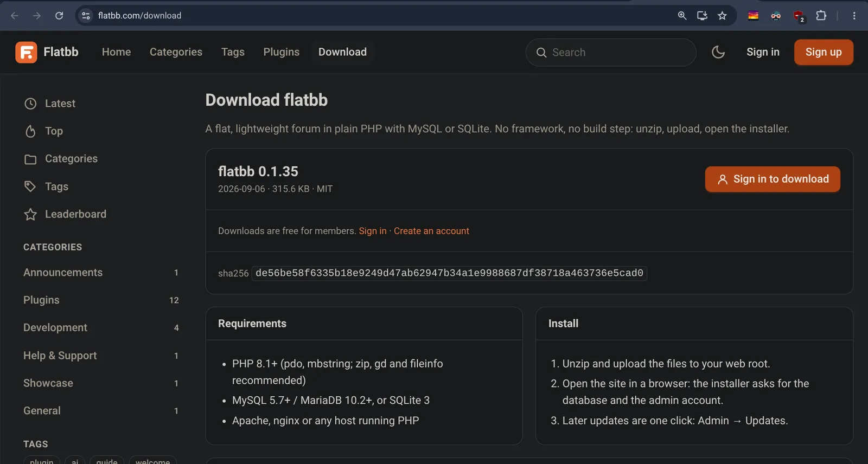Viewport: 868px width, 464px height.
Task: Click the Flatbb brand name text
Action: point(61,52)
